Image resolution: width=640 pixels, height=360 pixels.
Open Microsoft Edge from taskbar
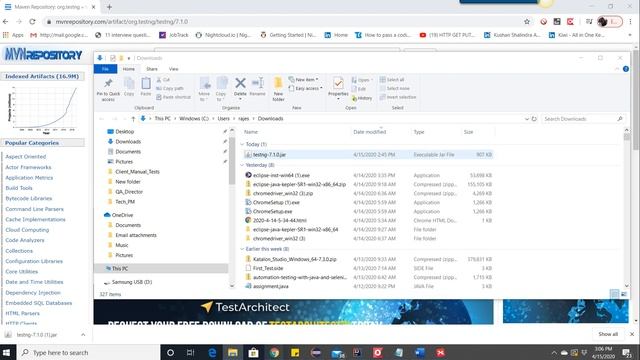tap(212, 353)
